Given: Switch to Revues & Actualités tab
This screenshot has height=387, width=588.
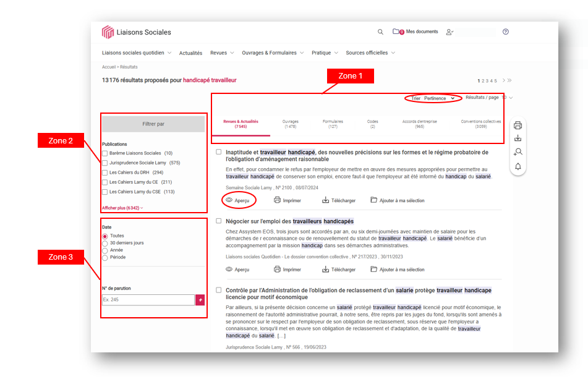Looking at the screenshot, I should [241, 124].
